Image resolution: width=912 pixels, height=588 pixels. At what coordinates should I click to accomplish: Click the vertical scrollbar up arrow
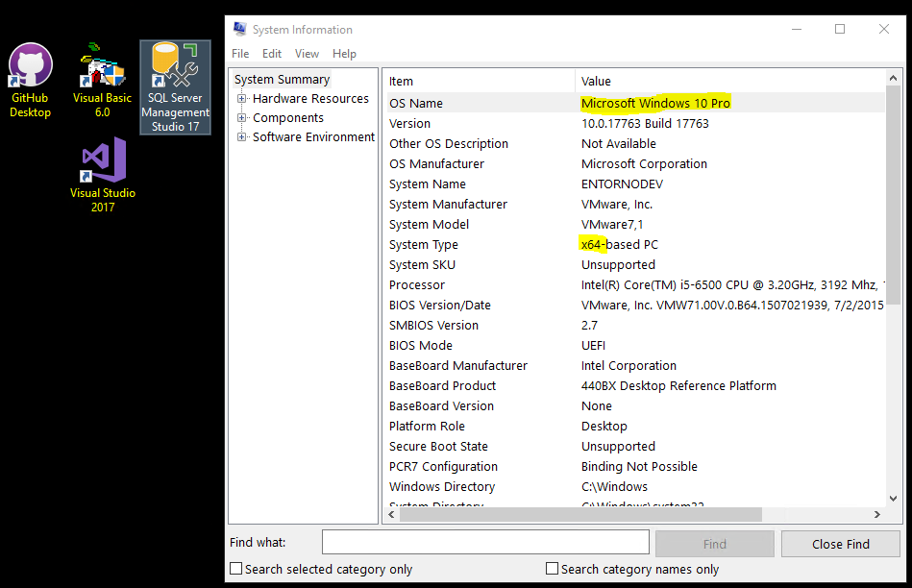tap(893, 78)
